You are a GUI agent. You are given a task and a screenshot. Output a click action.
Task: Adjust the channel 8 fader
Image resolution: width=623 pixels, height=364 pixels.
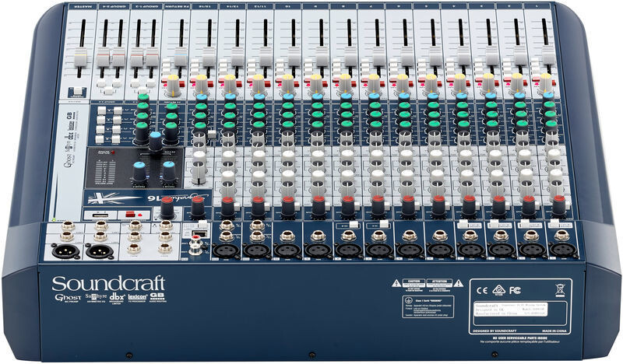351,57
